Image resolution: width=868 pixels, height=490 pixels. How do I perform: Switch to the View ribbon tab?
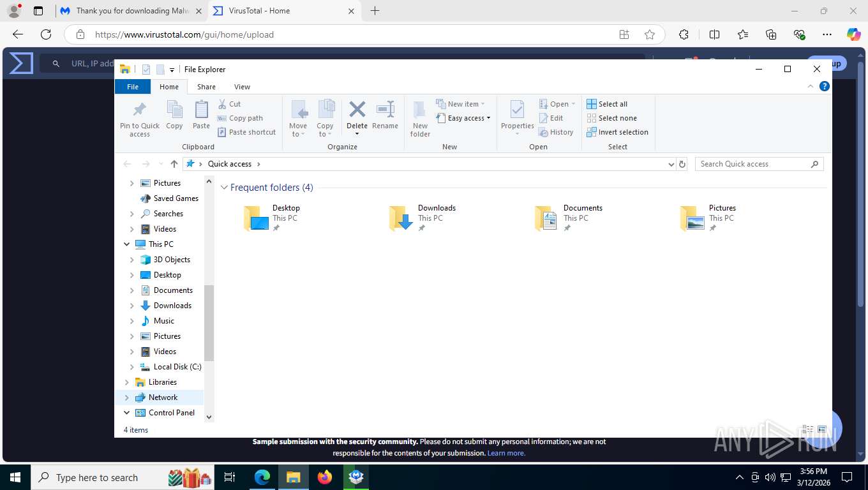[x=242, y=87]
